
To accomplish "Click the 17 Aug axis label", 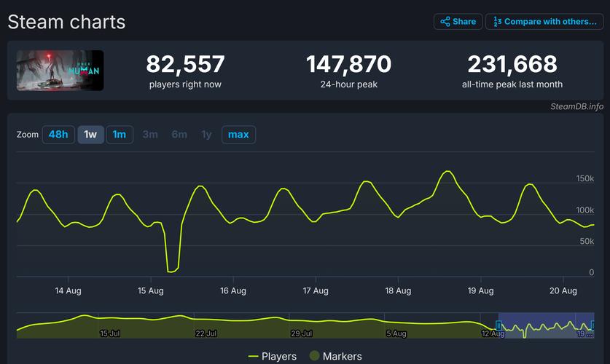I will pyautogui.click(x=316, y=290).
